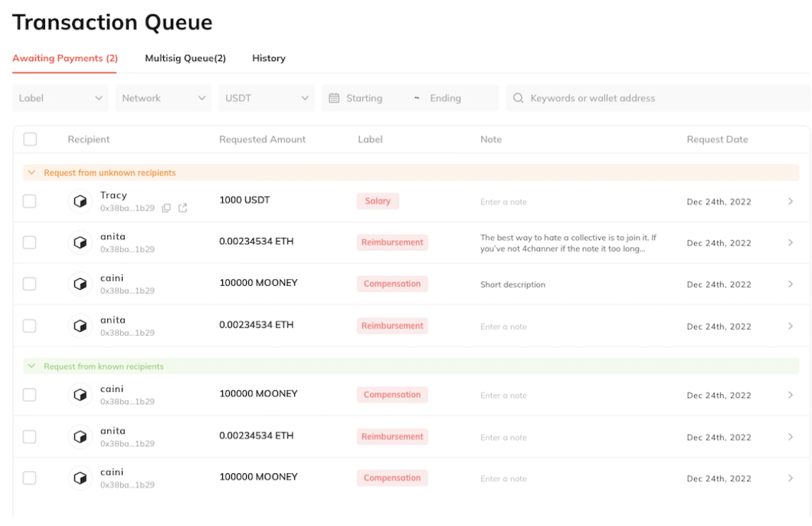Open the Label filter dropdown
This screenshot has height=526, width=812.
[61, 98]
